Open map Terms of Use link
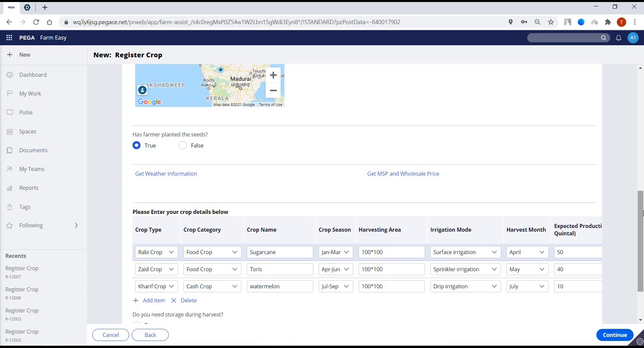 coord(270,105)
